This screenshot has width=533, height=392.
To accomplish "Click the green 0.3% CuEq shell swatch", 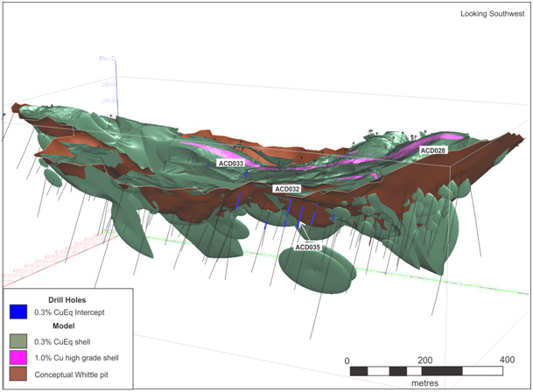I will tap(17, 341).
